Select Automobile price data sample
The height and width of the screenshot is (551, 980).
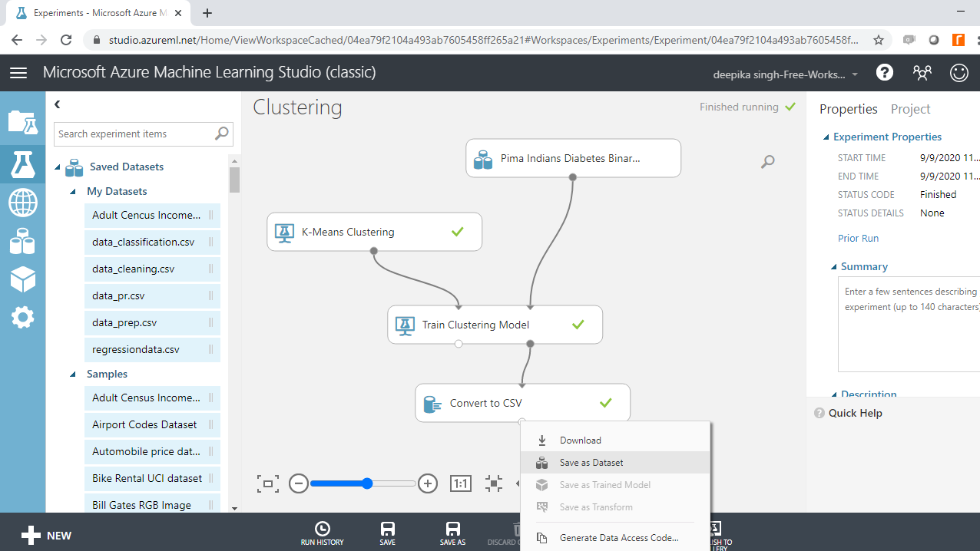click(x=152, y=452)
